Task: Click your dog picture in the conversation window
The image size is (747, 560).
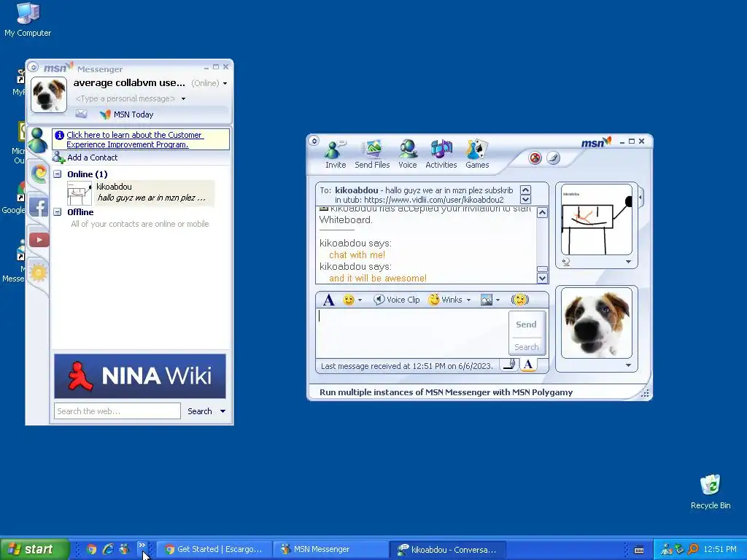Action: coord(597,323)
